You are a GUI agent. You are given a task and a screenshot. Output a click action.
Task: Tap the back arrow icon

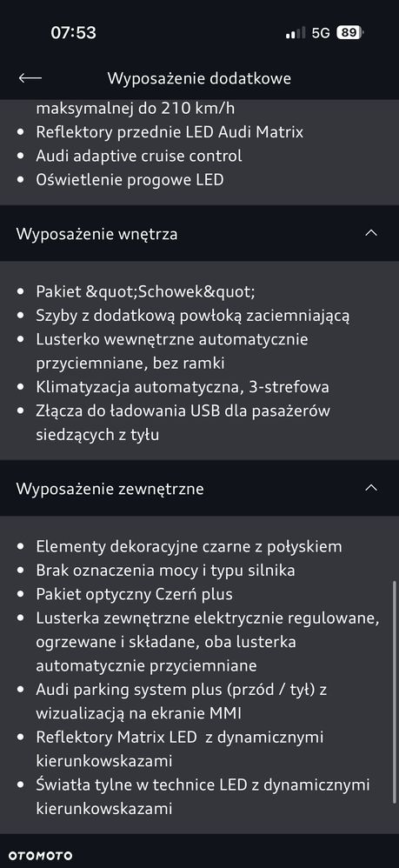(x=30, y=78)
